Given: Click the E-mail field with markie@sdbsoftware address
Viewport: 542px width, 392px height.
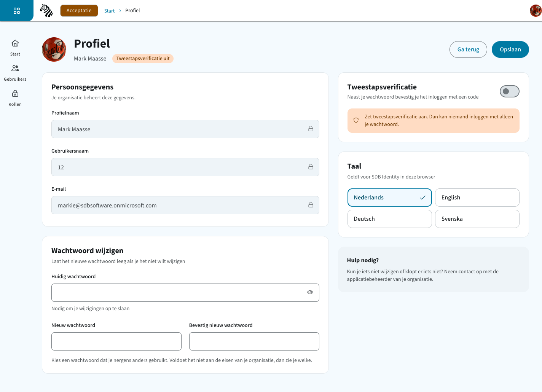Looking at the screenshot, I should (185, 205).
